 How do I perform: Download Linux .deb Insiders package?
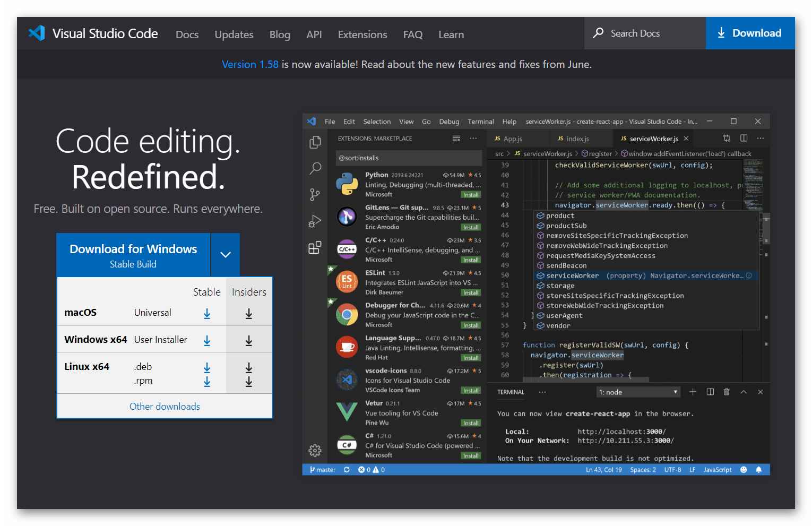(x=249, y=367)
